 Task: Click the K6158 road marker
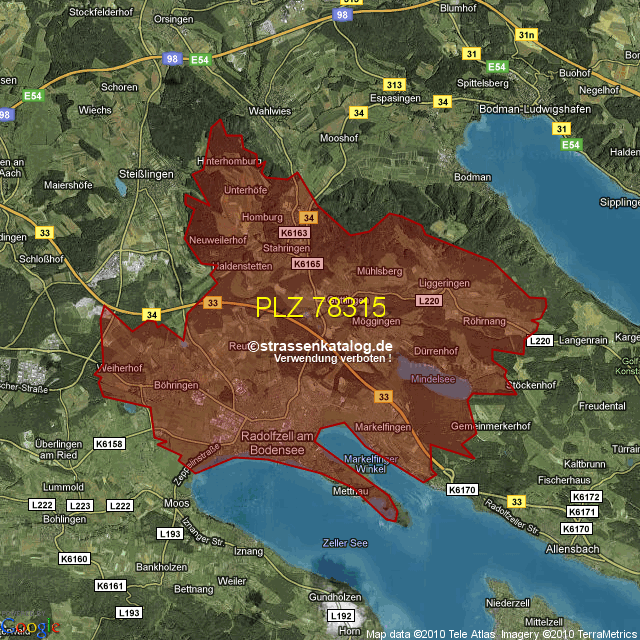click(x=108, y=443)
